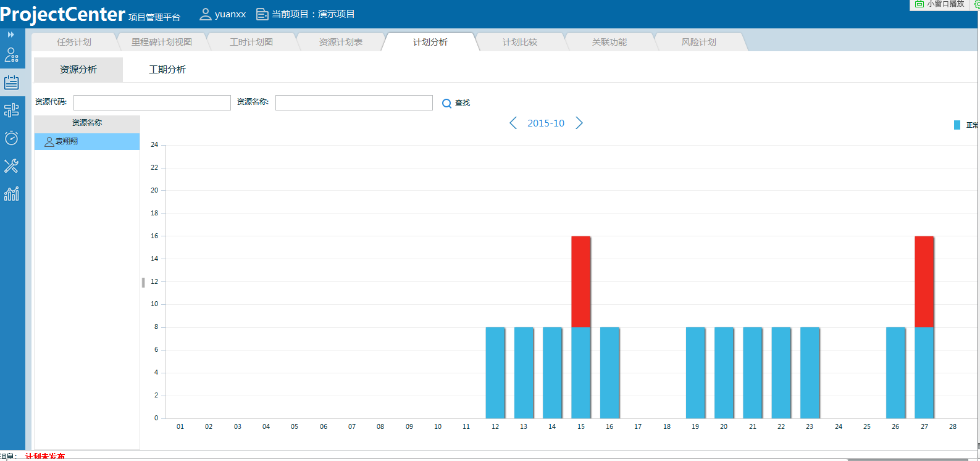Screen dimensions: 980x461
Task: Select the calendar plan sidebar icon
Action: pyautogui.click(x=12, y=83)
